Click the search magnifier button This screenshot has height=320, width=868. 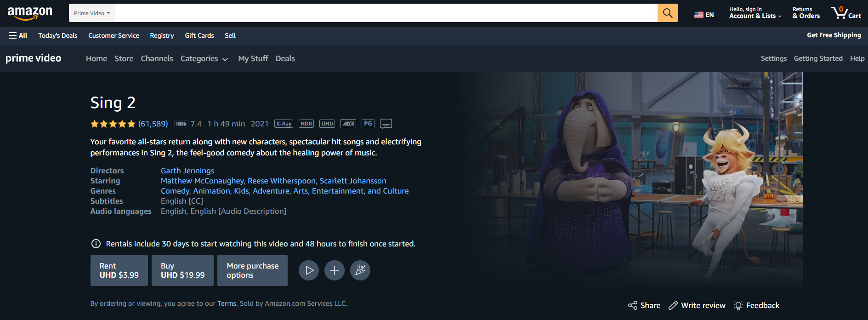[668, 13]
